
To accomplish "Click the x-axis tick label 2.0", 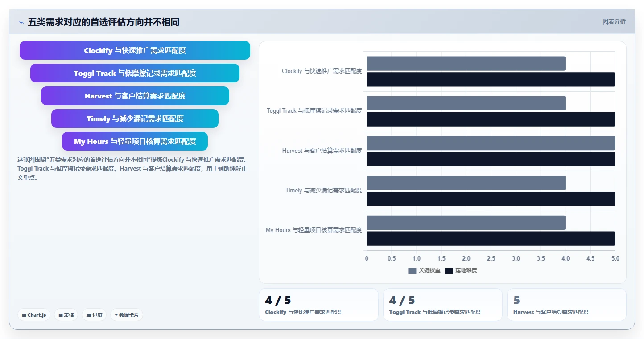I will [x=466, y=258].
